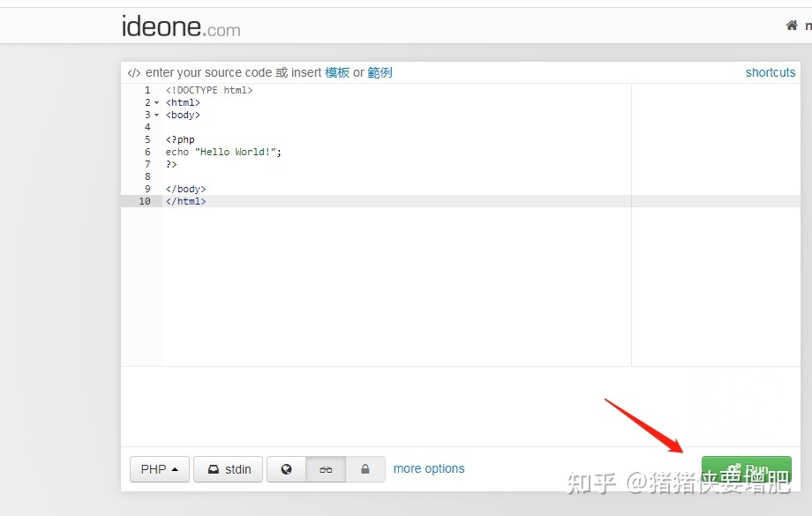Click the <!DOCTYPE html> code line

tap(209, 90)
